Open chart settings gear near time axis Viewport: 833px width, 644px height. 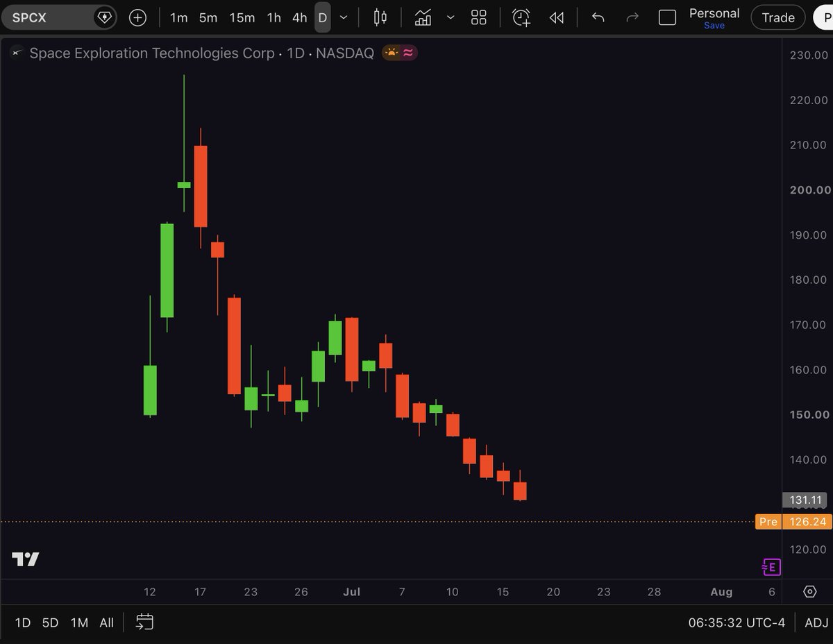(809, 592)
